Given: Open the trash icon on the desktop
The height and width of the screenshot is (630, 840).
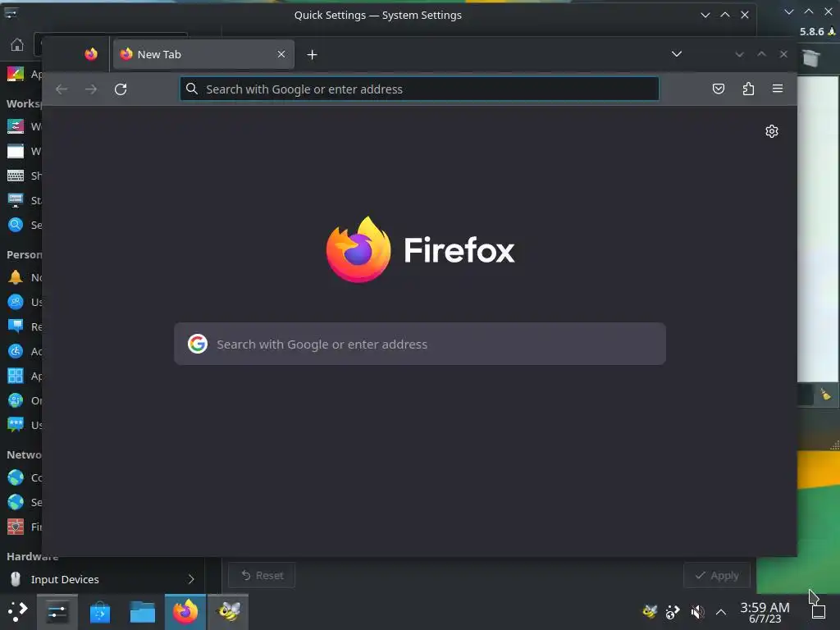Looking at the screenshot, I should [x=811, y=57].
